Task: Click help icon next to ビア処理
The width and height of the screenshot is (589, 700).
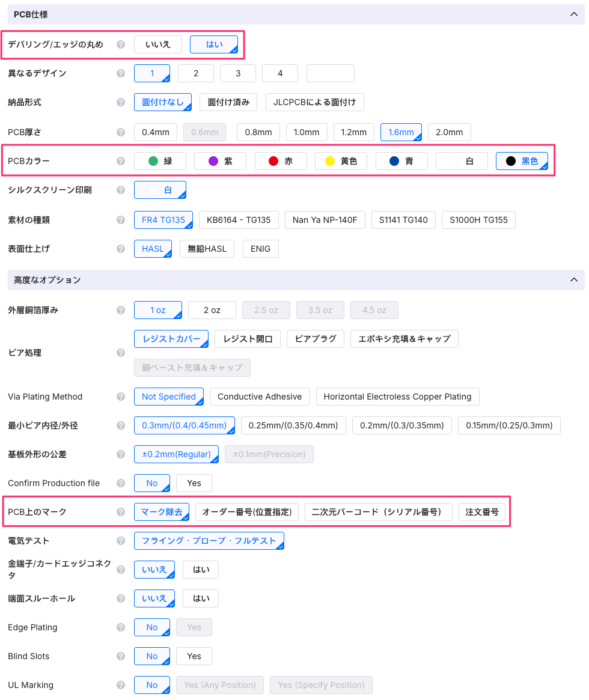Action: pyautogui.click(x=121, y=353)
